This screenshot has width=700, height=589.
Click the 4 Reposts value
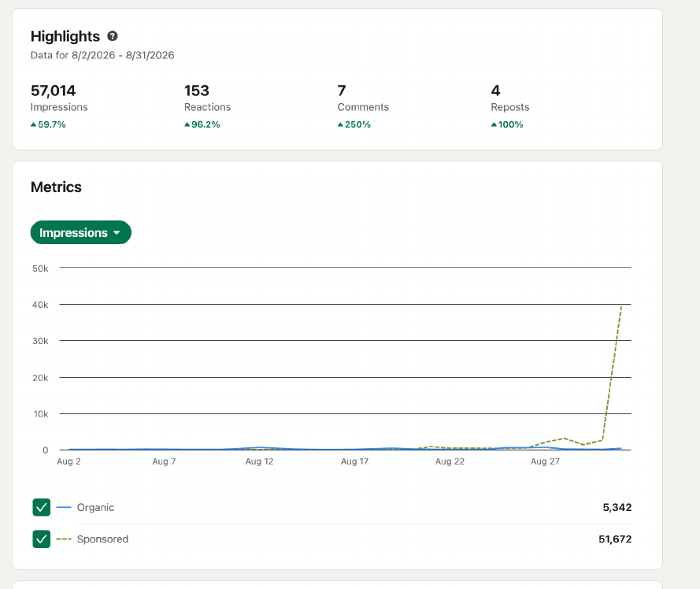pyautogui.click(x=495, y=91)
